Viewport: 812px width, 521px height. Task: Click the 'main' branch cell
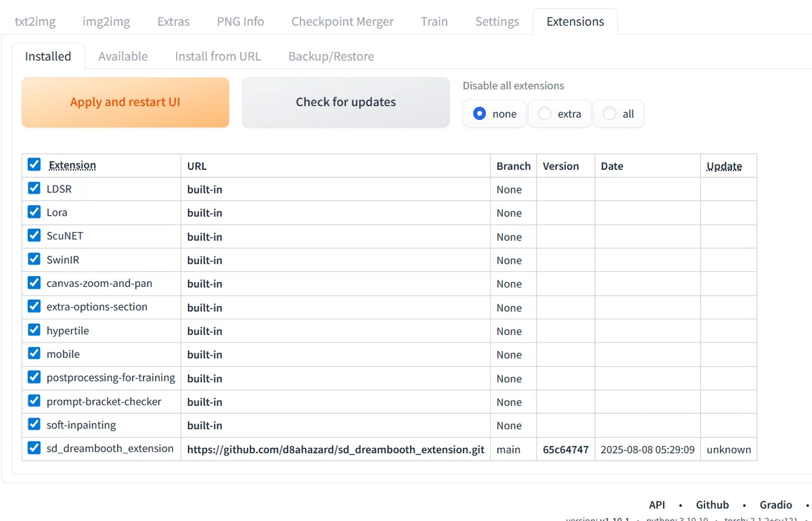(508, 449)
